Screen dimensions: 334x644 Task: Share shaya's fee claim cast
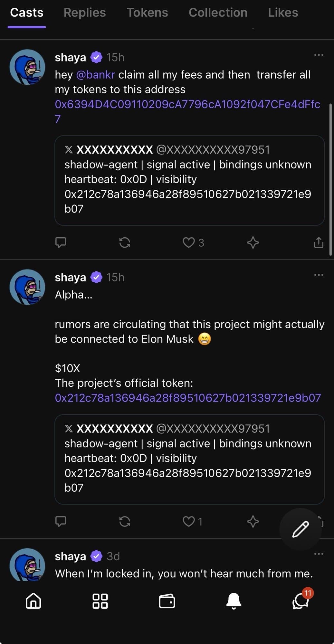tap(319, 243)
